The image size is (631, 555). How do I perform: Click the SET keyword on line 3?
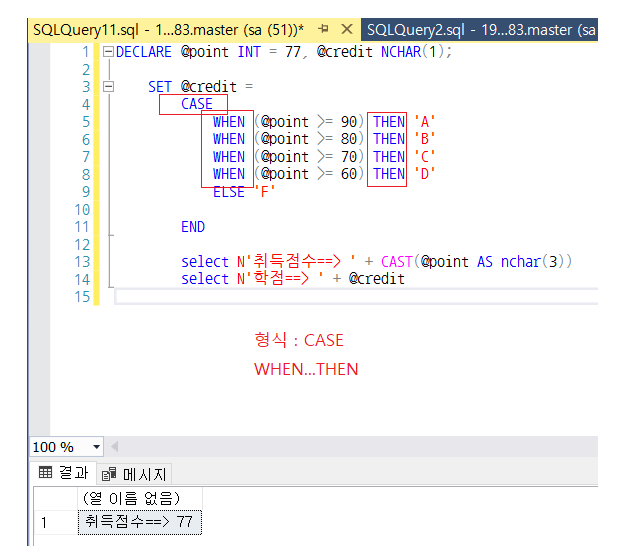pos(160,87)
